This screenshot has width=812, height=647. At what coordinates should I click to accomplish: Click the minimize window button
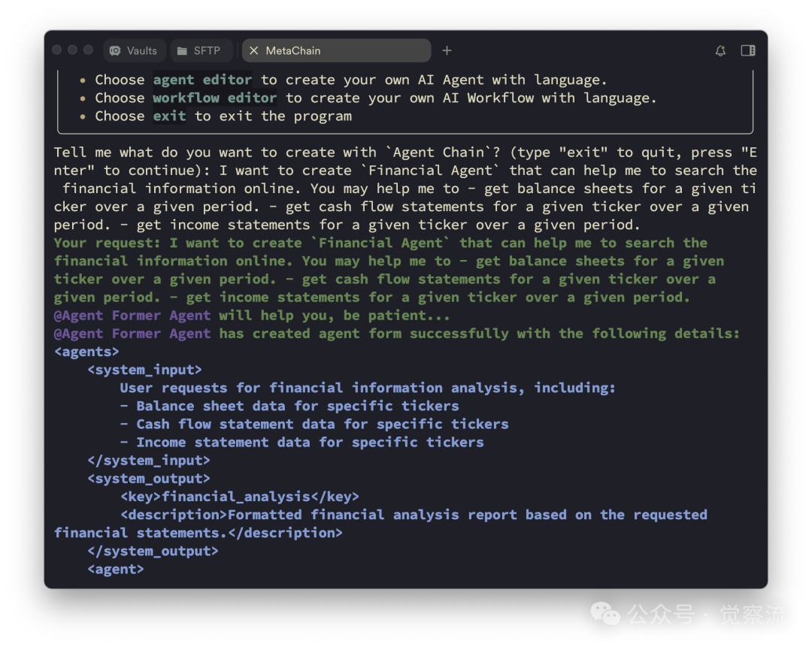(x=73, y=50)
